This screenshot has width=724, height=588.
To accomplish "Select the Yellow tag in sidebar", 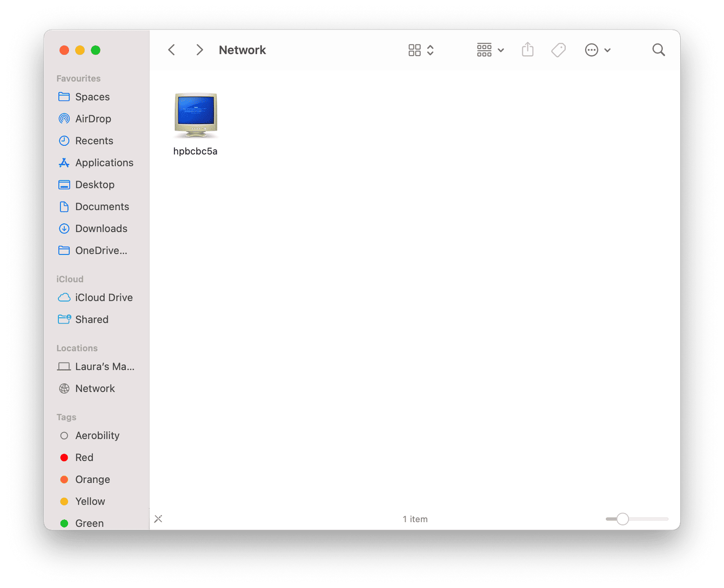I will (90, 502).
